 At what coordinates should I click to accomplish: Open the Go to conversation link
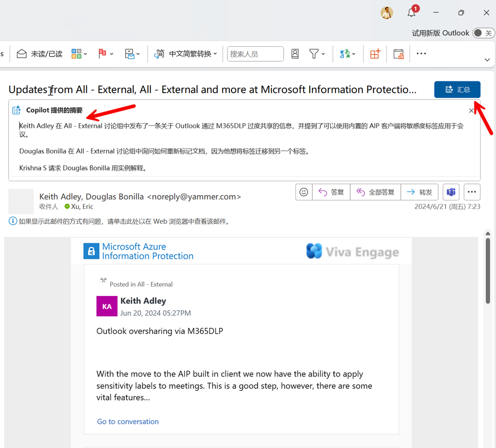pos(128,422)
